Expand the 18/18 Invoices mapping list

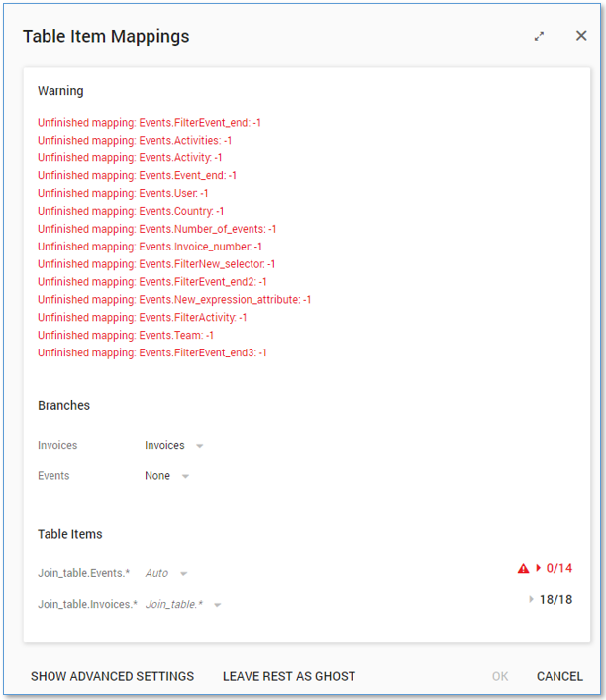click(532, 600)
